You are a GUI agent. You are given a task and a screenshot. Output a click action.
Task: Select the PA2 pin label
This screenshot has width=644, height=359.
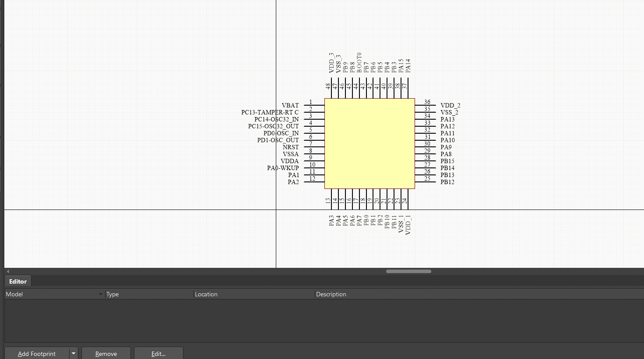click(x=293, y=182)
